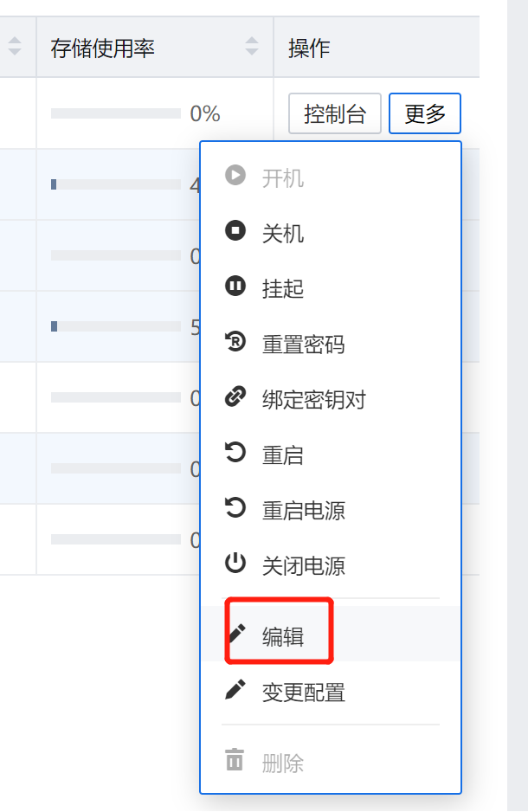The image size is (528, 812).
Task: Click the 0% storage usage bar
Action: (x=116, y=113)
